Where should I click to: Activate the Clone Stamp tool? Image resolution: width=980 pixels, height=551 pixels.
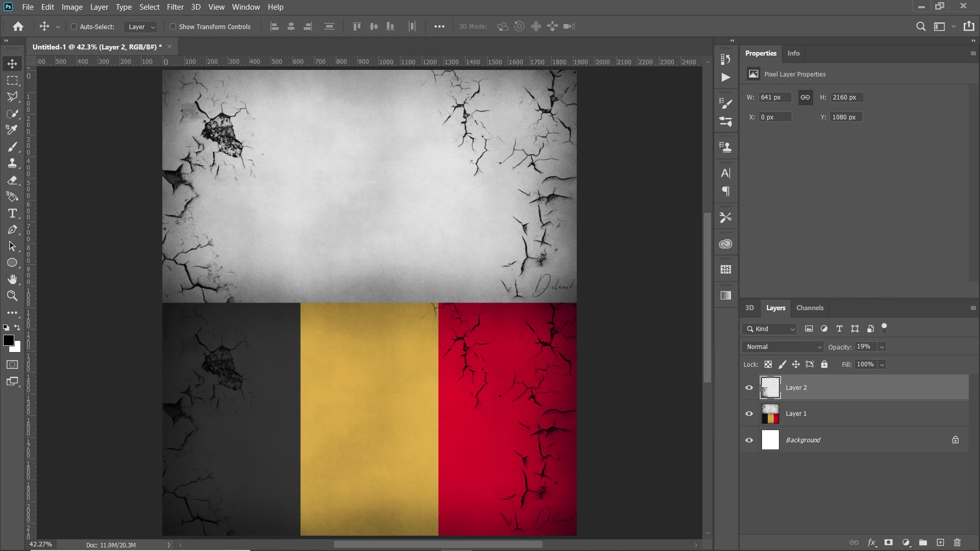(x=12, y=163)
